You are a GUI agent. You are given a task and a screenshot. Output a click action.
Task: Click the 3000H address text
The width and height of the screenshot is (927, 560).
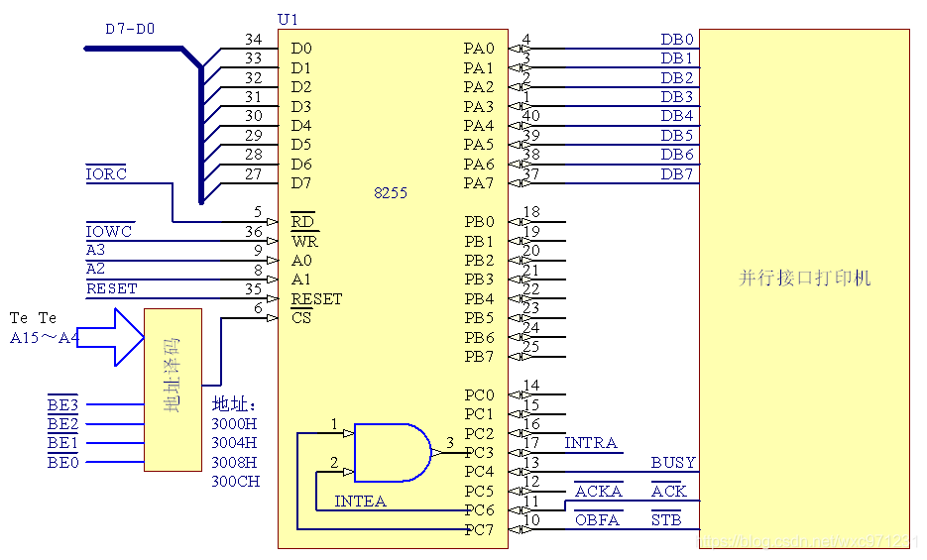tap(234, 423)
